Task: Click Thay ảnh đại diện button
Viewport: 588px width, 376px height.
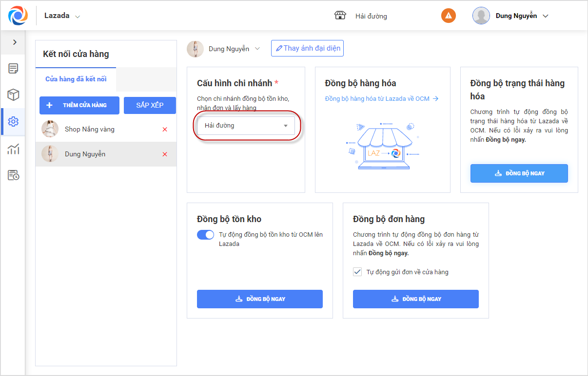Action: click(x=307, y=48)
